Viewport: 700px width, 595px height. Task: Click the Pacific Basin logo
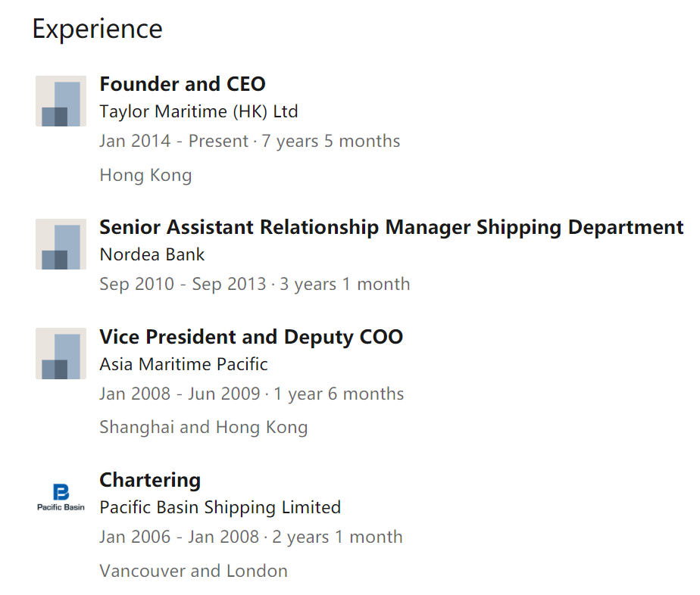coord(61,497)
